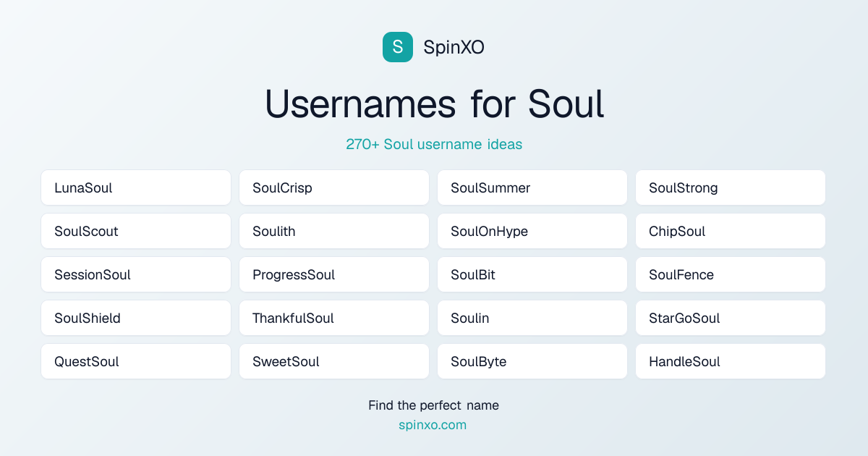The height and width of the screenshot is (456, 868).
Task: Click the Find the perfect name text
Action: click(433, 405)
